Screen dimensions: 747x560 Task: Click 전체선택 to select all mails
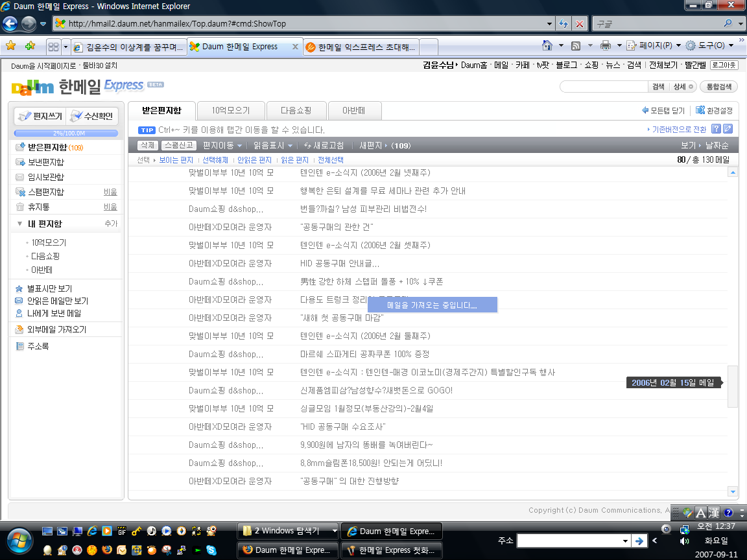click(331, 160)
